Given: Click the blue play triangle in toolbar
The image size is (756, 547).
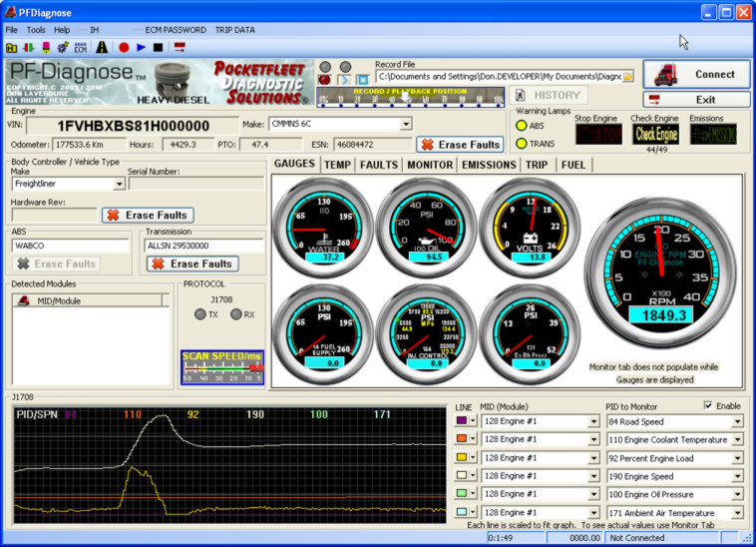Looking at the screenshot, I should (x=141, y=47).
